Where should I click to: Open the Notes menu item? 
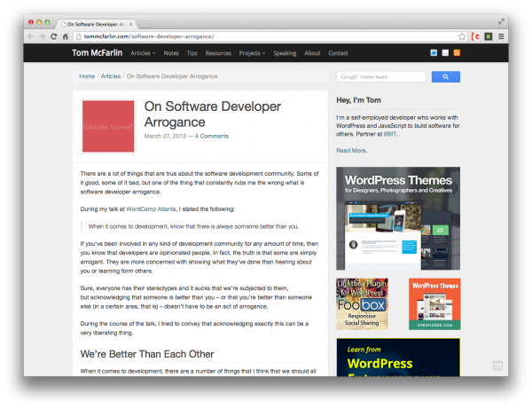click(171, 53)
